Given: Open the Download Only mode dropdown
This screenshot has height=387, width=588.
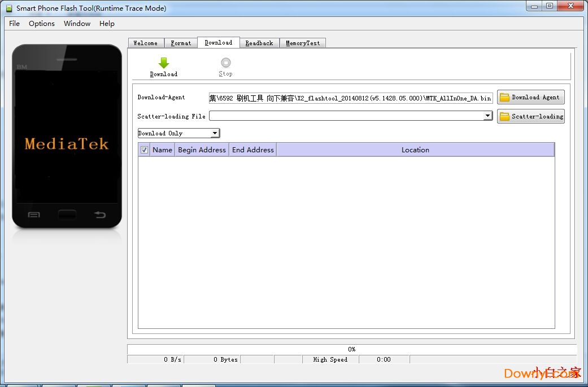Looking at the screenshot, I should pyautogui.click(x=179, y=133).
